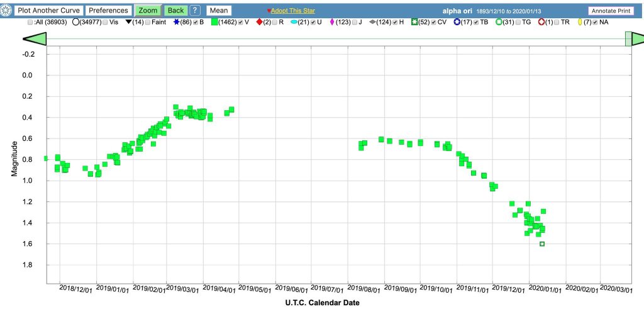Screen dimensions: 644x309
Task: Select the Zoom mode button
Action: tap(148, 11)
